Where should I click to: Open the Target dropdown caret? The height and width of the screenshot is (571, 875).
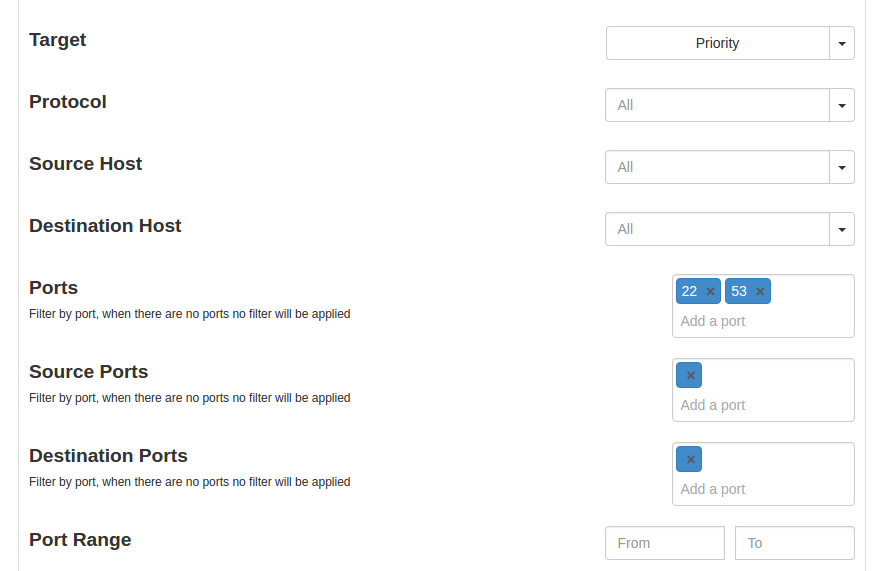[x=842, y=44]
